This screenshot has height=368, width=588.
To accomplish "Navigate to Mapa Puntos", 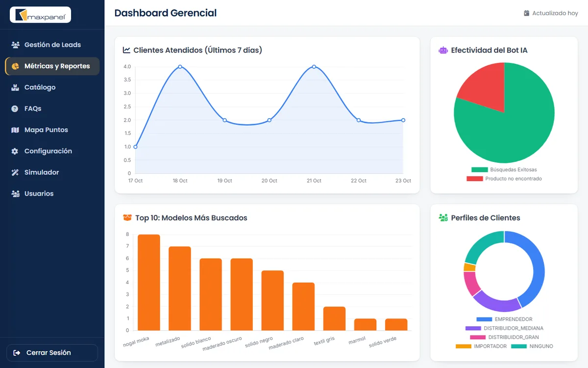I will point(52,130).
